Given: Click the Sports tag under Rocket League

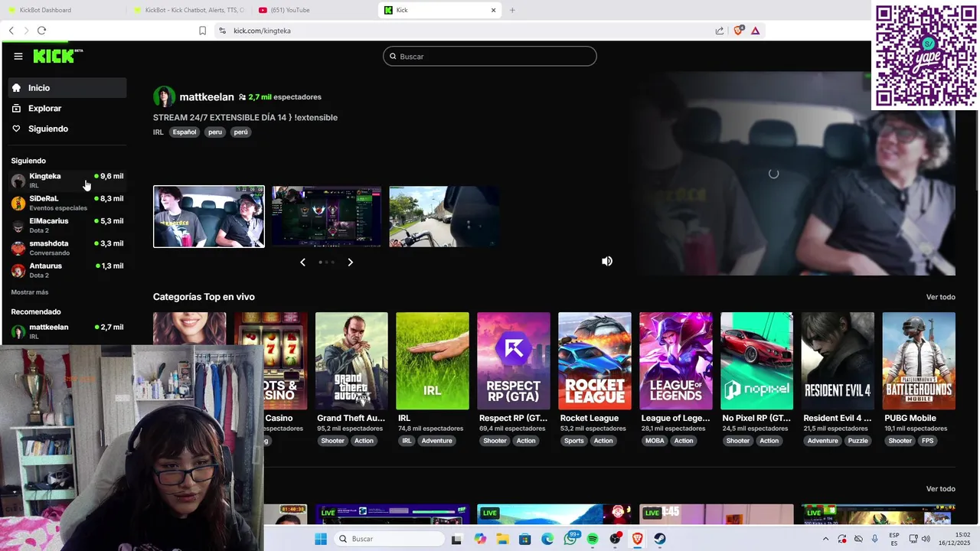Looking at the screenshot, I should [574, 441].
